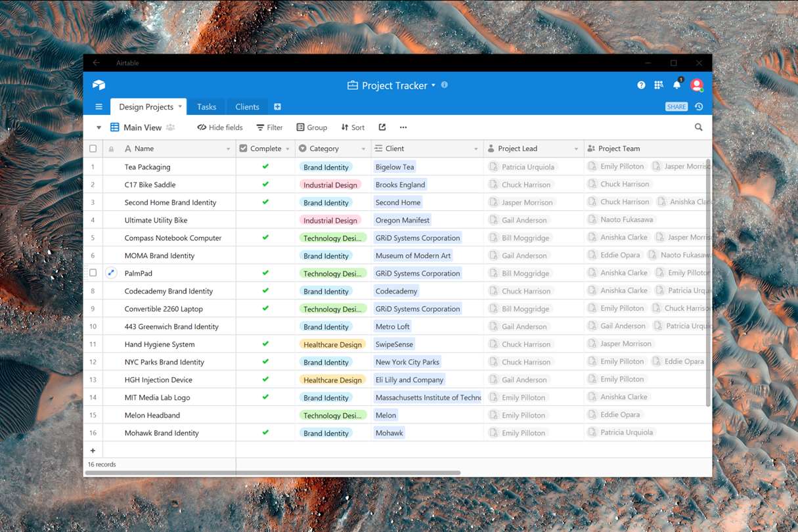Toggle Complete for Melon Headband
Image resolution: width=798 pixels, height=532 pixels.
pos(265,415)
